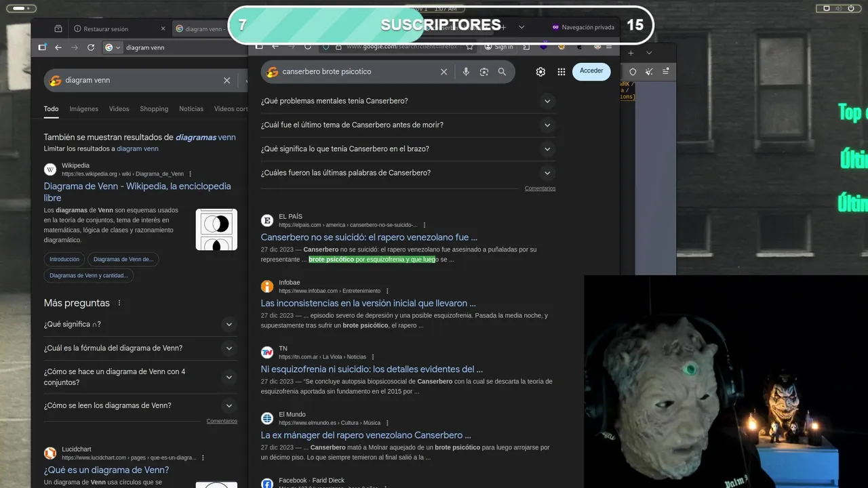The width and height of the screenshot is (868, 488).
Task: Expand the Canserbero en el brazo question
Action: (x=408, y=148)
